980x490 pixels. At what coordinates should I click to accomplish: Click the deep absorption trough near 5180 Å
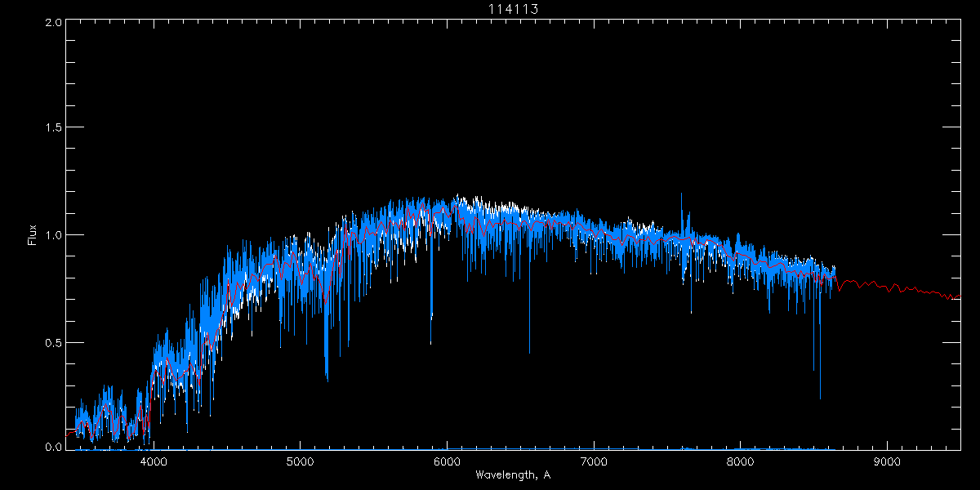327,377
